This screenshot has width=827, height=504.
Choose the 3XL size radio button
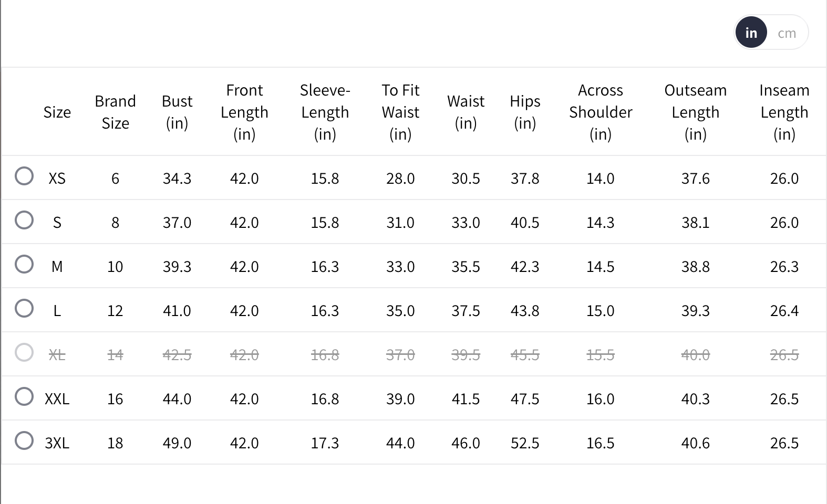pyautogui.click(x=24, y=441)
